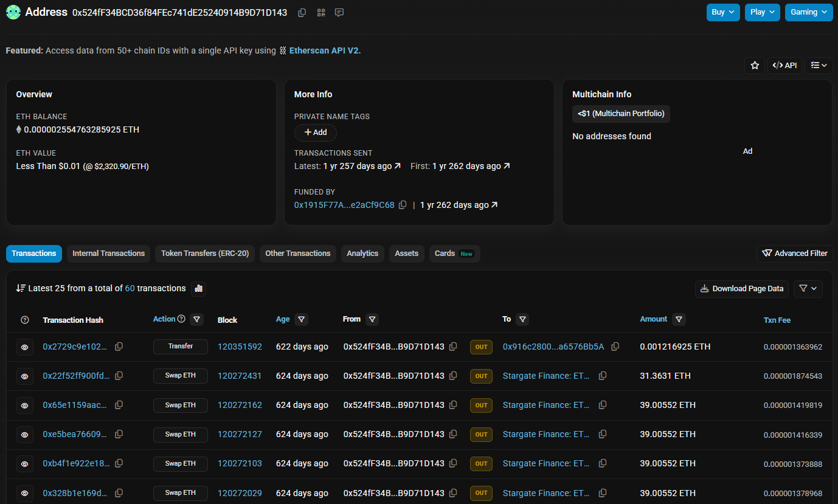
Task: Open the filter dropdown beside Download Page Data
Action: (808, 288)
